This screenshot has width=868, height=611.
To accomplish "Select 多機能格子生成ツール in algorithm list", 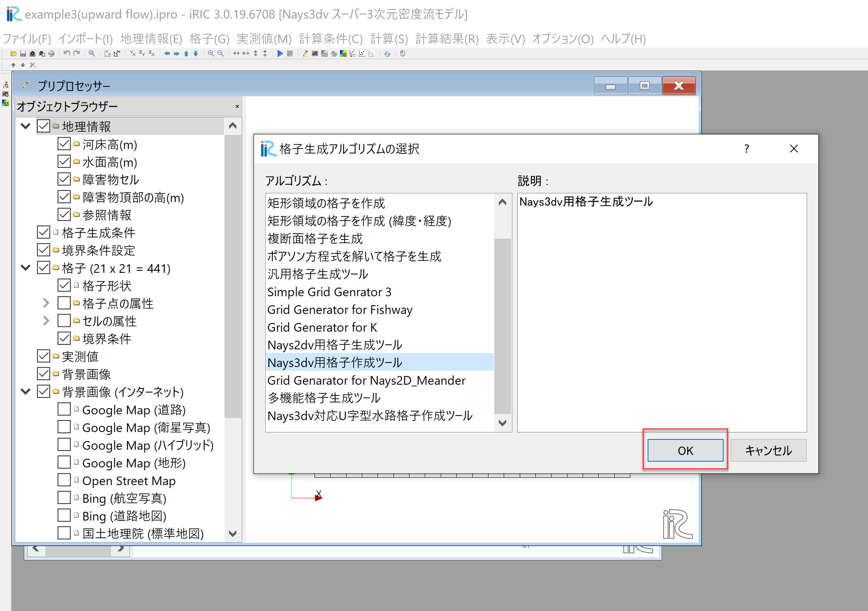I will 380,398.
